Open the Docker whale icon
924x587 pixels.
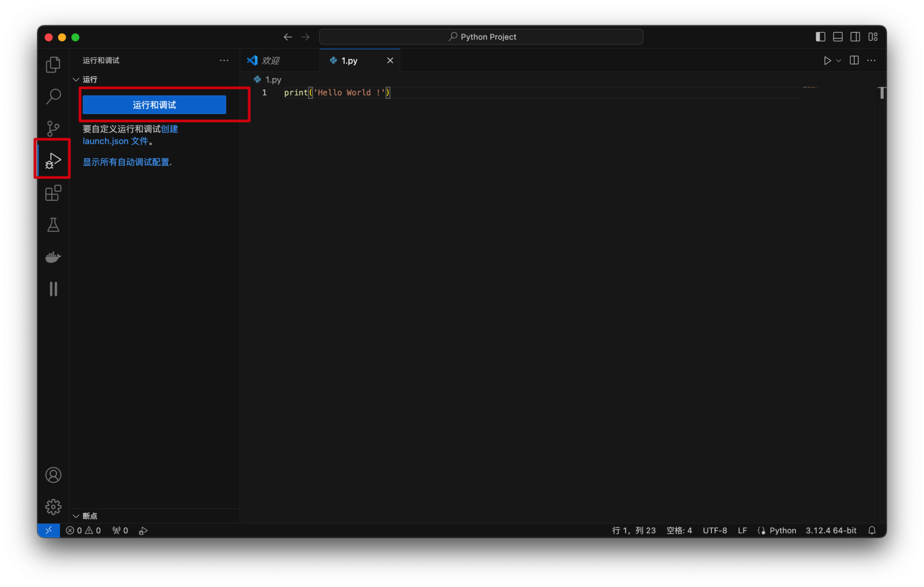53,257
